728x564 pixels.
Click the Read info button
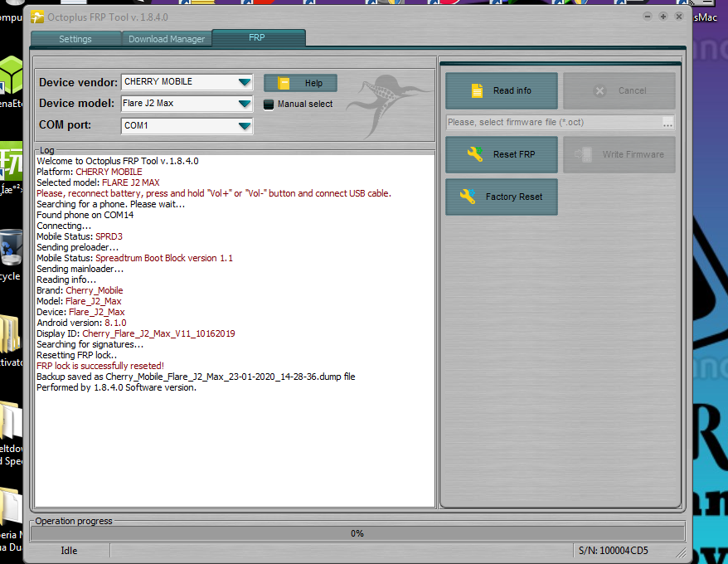[x=502, y=90]
